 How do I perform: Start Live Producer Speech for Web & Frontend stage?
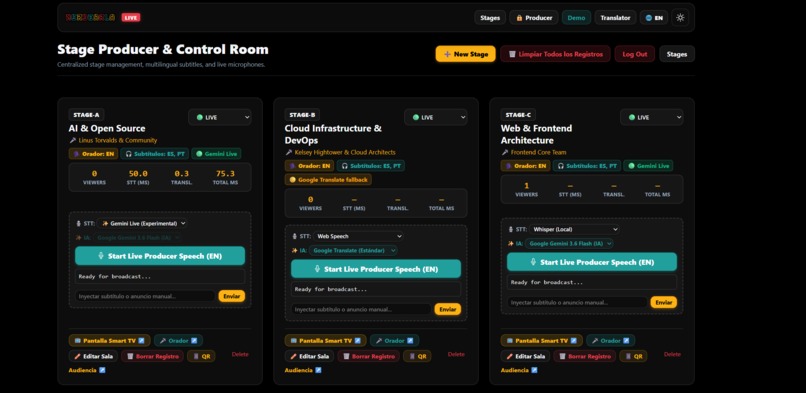pos(592,262)
